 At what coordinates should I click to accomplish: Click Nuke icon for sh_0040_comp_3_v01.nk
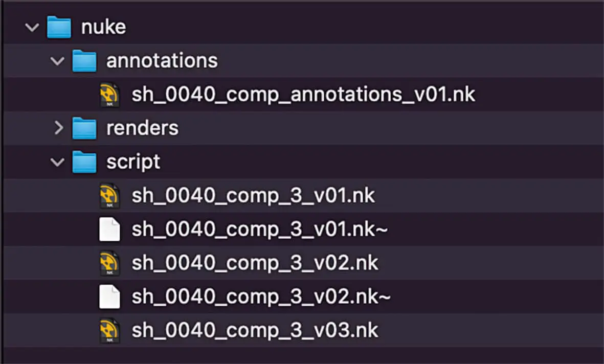109,196
